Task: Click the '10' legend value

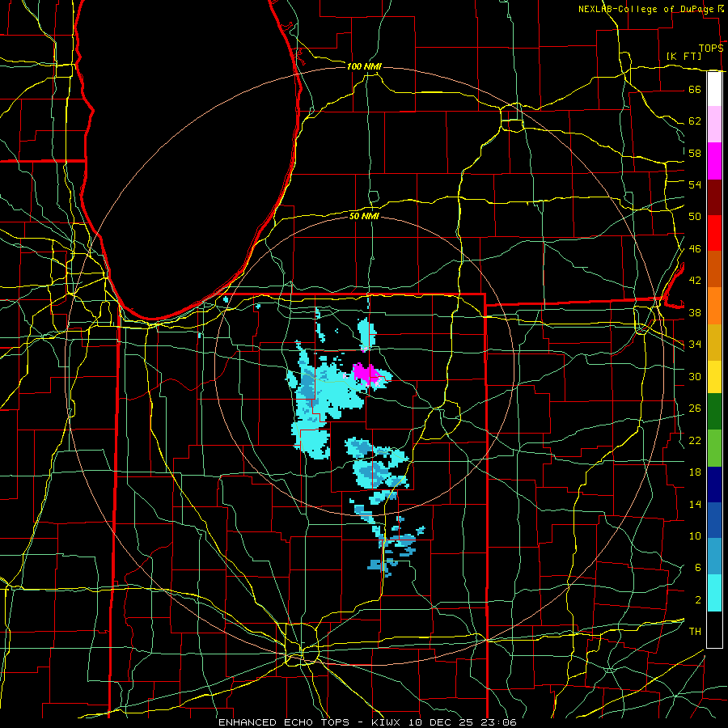Action: coord(695,536)
